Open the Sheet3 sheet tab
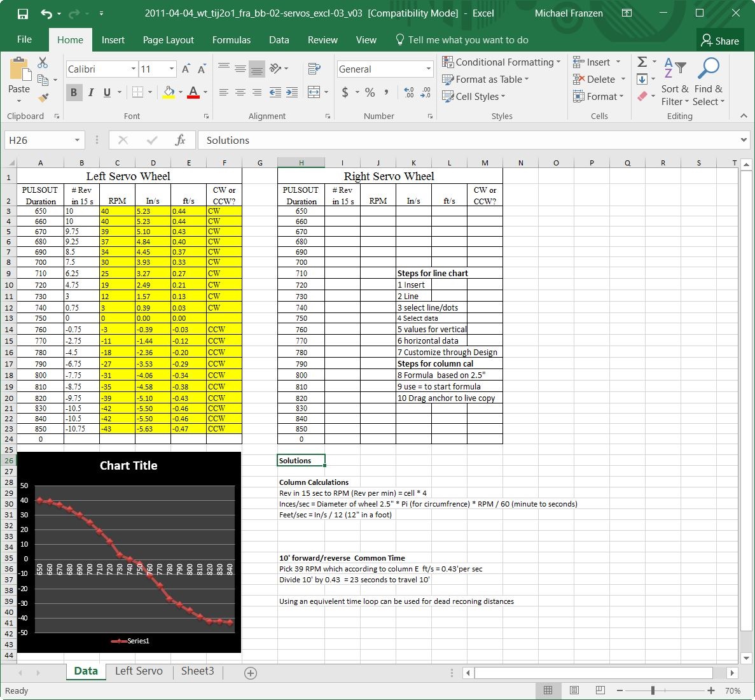The image size is (755, 700). (197, 671)
